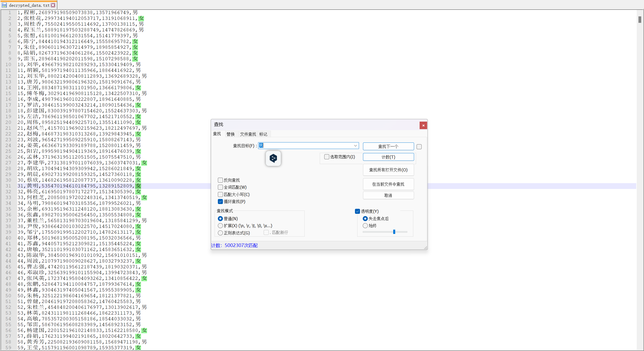
Task: Click name 程彬 on line 1
Action: (30, 12)
